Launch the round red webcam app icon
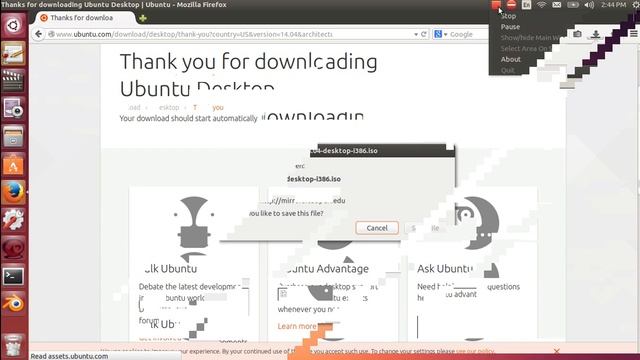This screenshot has height=360, width=640. coord(13,248)
